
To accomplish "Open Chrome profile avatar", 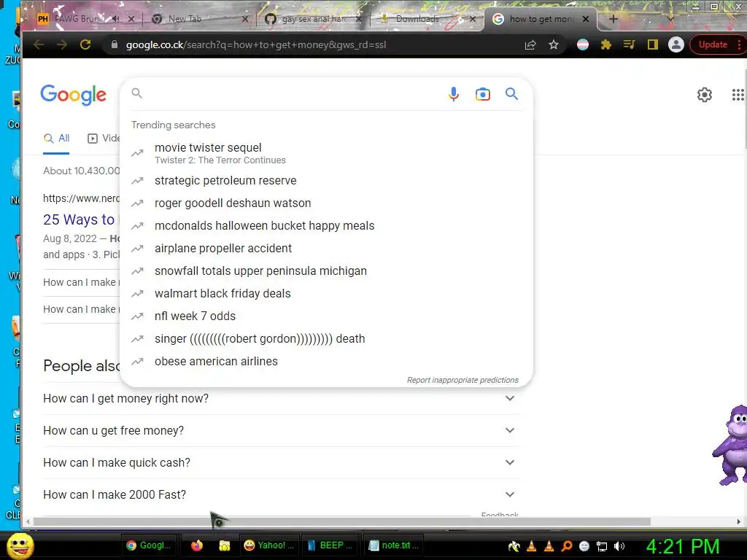I will click(x=676, y=44).
